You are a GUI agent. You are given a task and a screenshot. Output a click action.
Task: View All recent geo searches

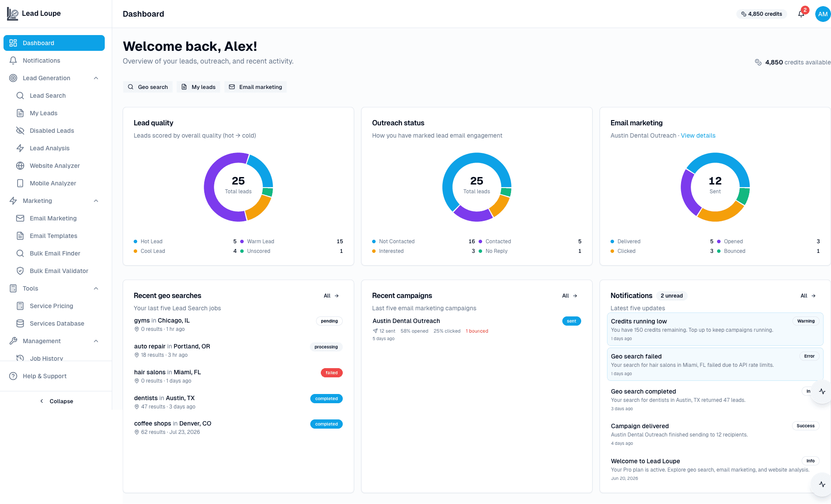331,296
